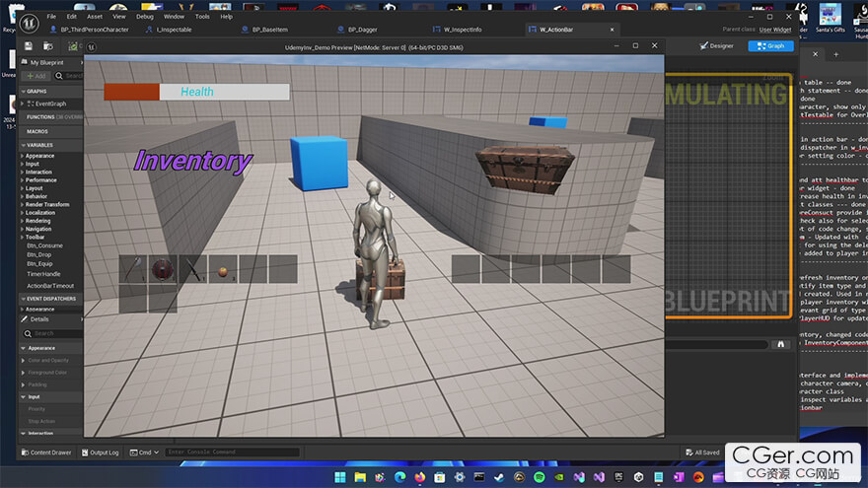
Task: Select the axe item slot in the inventory
Action: pos(133,269)
